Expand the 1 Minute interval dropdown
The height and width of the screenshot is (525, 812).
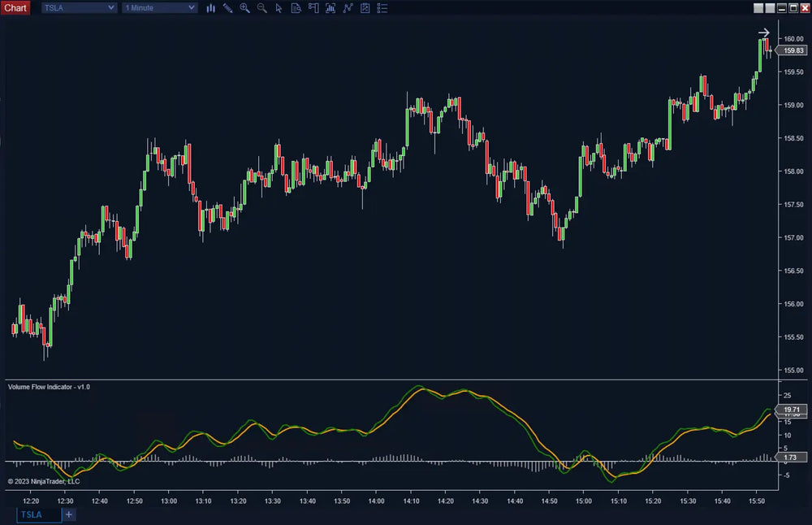159,8
